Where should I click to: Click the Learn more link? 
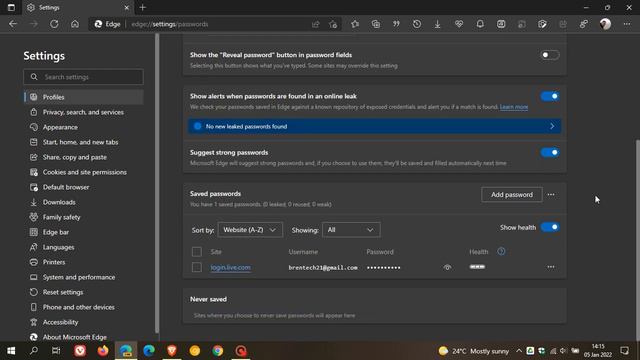514,107
